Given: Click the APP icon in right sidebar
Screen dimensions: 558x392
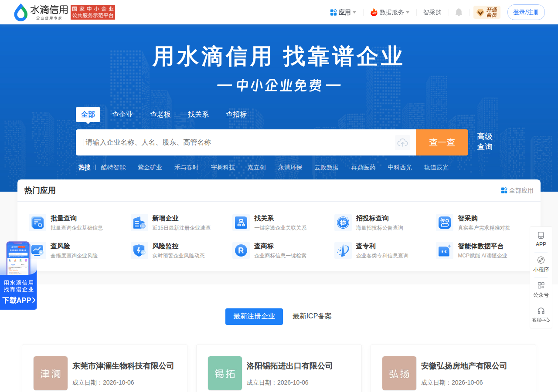Looking at the screenshot, I should 541,235.
